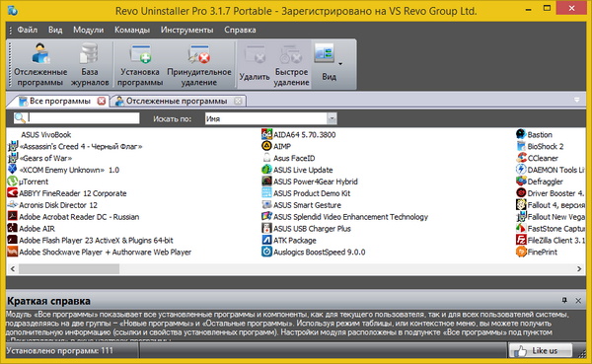
Task: Select ATK Package icon
Action: 267,240
